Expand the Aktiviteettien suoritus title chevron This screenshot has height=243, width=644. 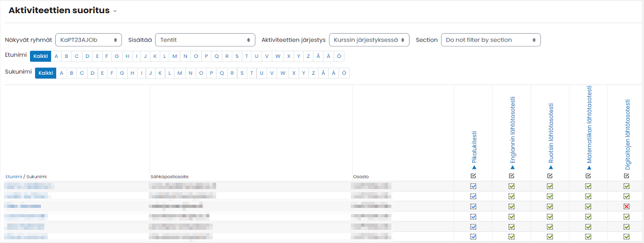tap(115, 11)
